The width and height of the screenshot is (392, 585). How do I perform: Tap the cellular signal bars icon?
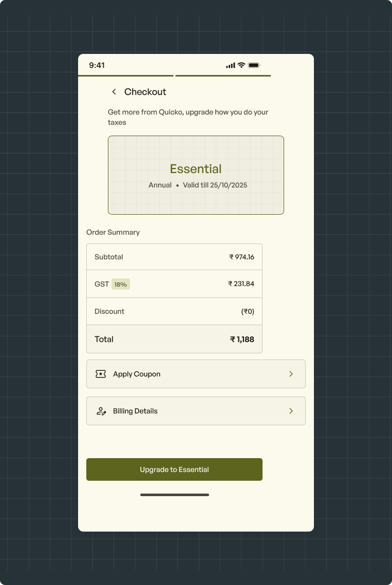pos(230,65)
